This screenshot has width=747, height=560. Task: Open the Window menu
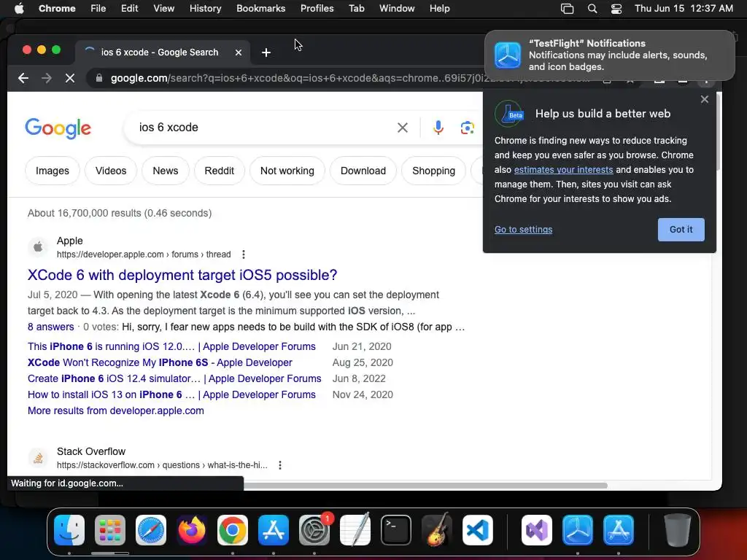click(397, 9)
